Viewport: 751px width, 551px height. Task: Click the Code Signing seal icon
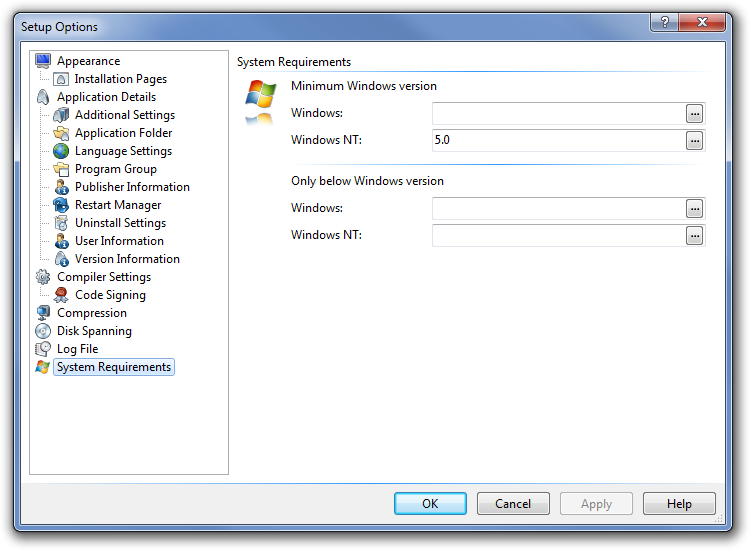point(61,295)
